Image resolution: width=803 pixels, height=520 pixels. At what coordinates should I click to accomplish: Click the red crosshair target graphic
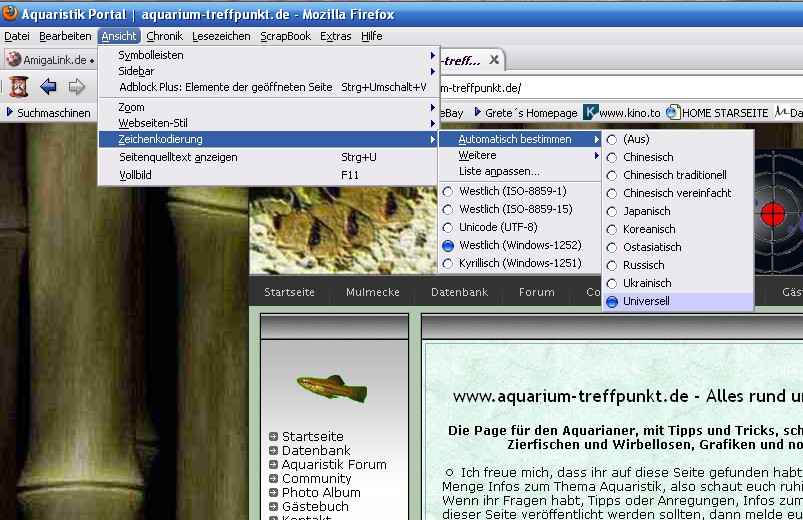click(772, 213)
